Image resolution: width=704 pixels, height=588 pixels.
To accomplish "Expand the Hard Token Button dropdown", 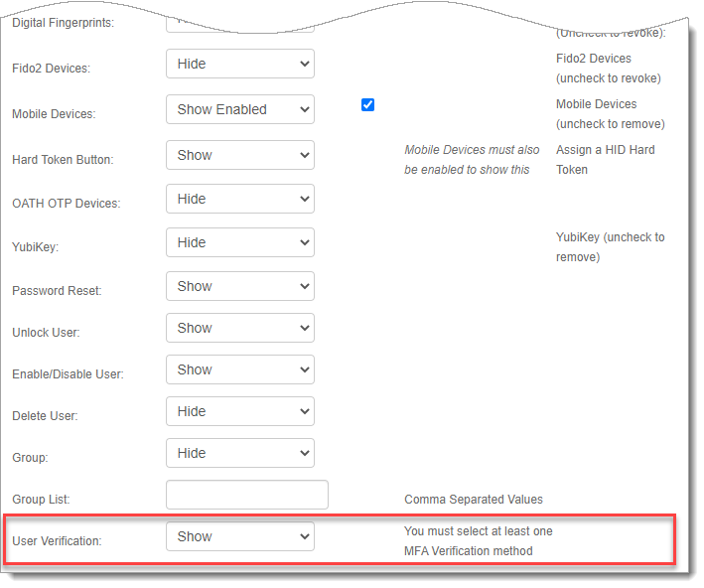I will pos(239,156).
